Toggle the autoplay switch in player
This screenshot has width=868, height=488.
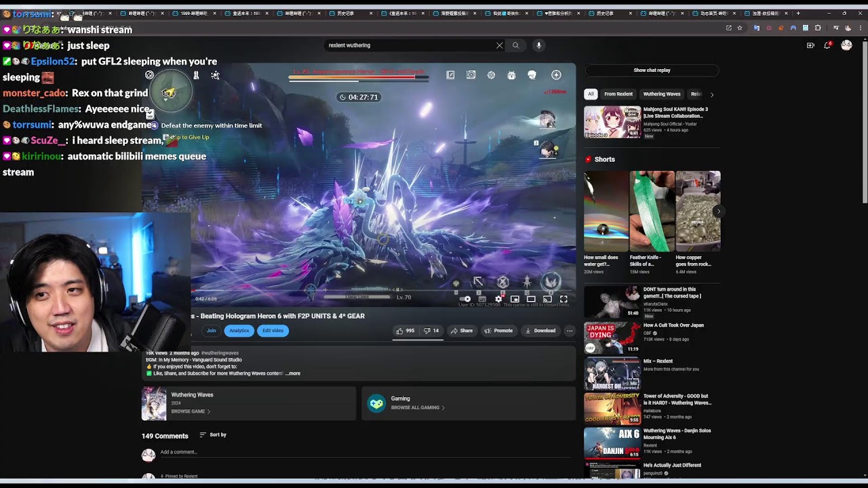[465, 299]
